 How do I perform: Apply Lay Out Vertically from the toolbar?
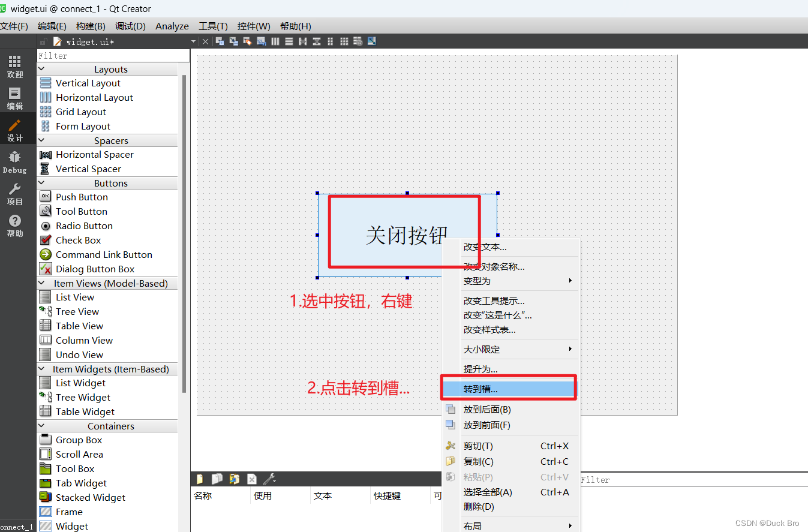pyautogui.click(x=289, y=41)
